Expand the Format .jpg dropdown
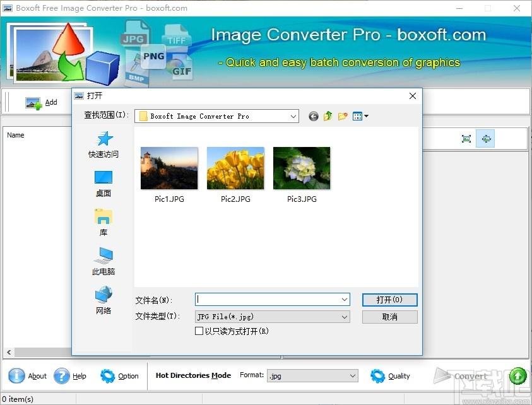 click(x=353, y=376)
